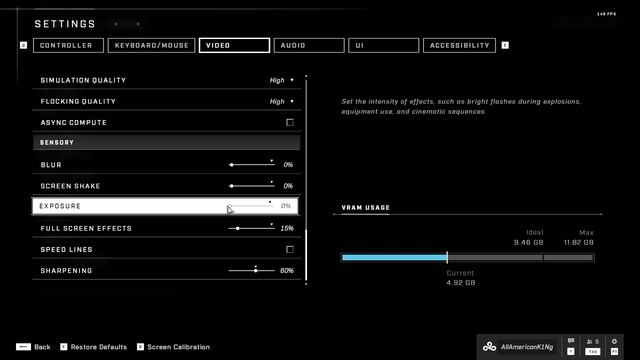Click the Cloud9 emblem beside AllAmericanK1Ng
The height and width of the screenshot is (360, 640).
489,347
